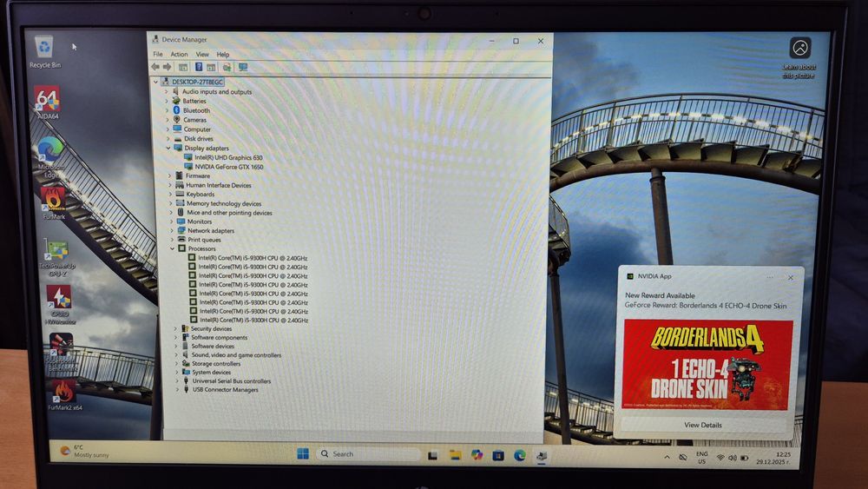Viewport: 868px width, 489px height.
Task: Select the Security devices label
Action: pyautogui.click(x=212, y=329)
